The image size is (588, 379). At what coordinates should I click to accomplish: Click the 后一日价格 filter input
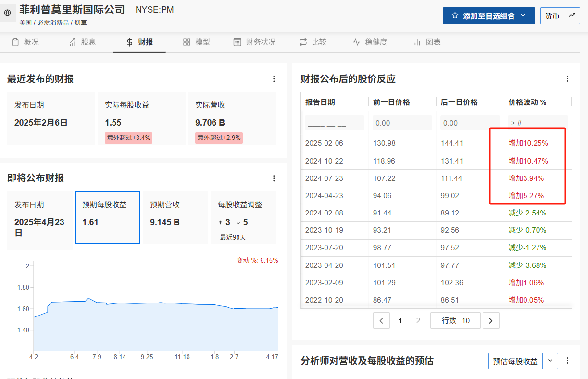pyautogui.click(x=470, y=123)
